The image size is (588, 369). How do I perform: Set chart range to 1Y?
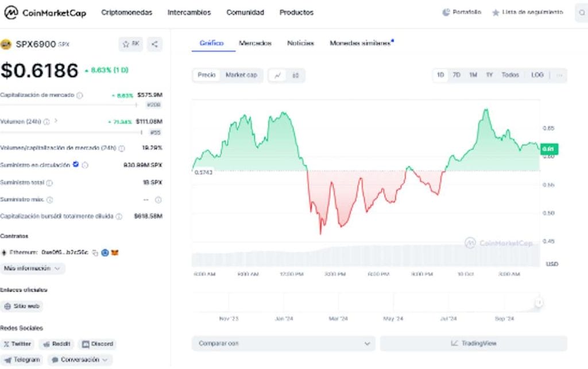tap(489, 75)
